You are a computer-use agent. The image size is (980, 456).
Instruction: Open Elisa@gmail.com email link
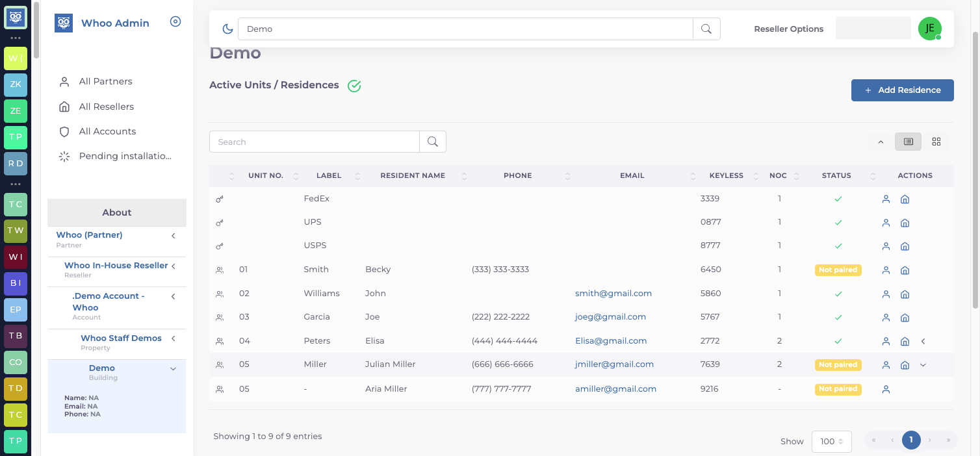coord(611,340)
